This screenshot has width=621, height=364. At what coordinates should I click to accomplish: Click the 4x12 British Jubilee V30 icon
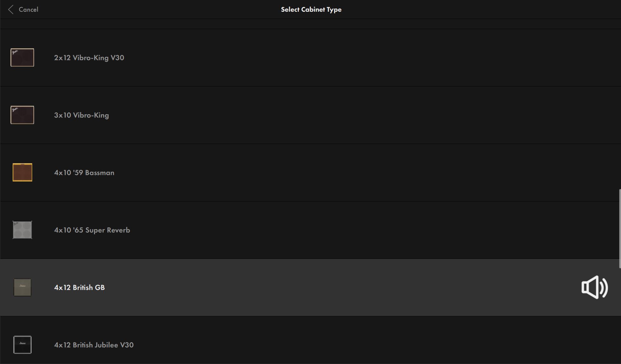pyautogui.click(x=22, y=345)
